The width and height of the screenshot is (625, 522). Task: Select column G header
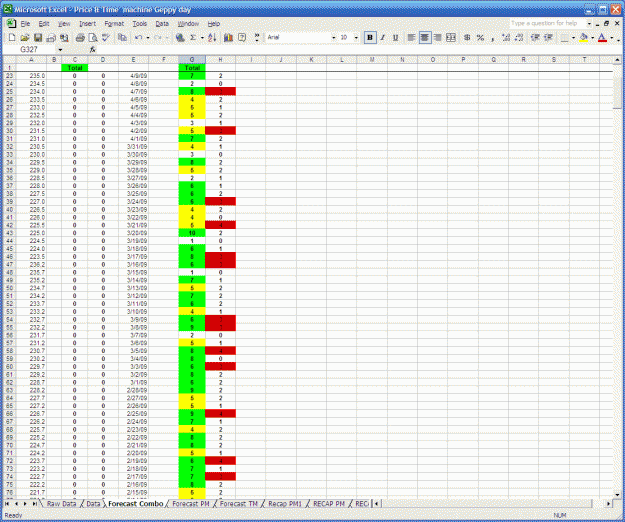[192, 60]
